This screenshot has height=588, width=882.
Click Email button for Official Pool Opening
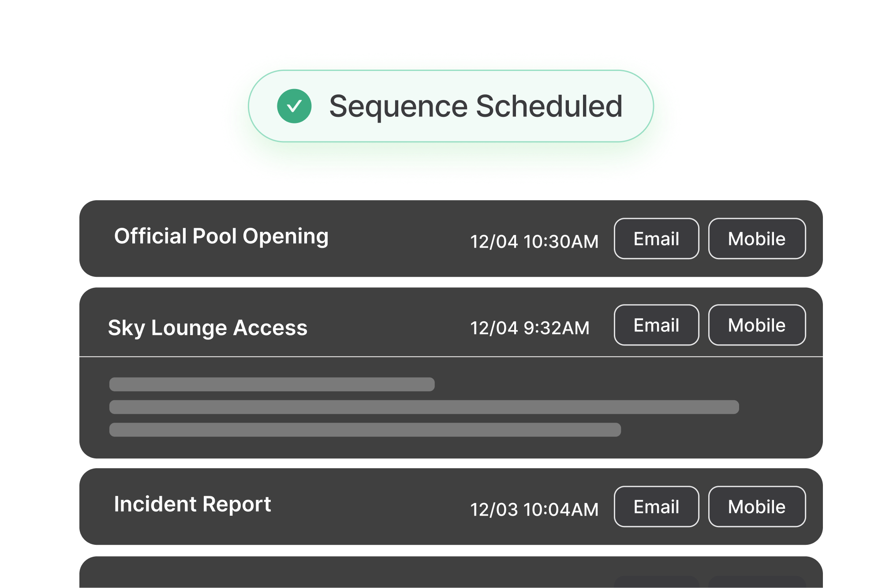click(656, 238)
